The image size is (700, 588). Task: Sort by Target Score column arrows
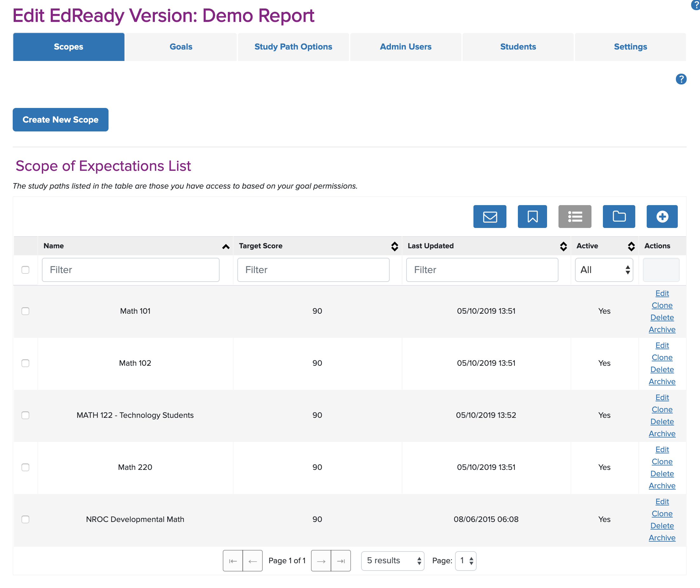[x=395, y=246]
